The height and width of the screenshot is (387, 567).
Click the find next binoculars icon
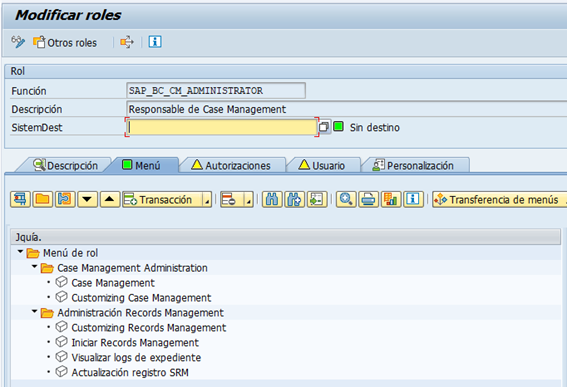coord(294,199)
